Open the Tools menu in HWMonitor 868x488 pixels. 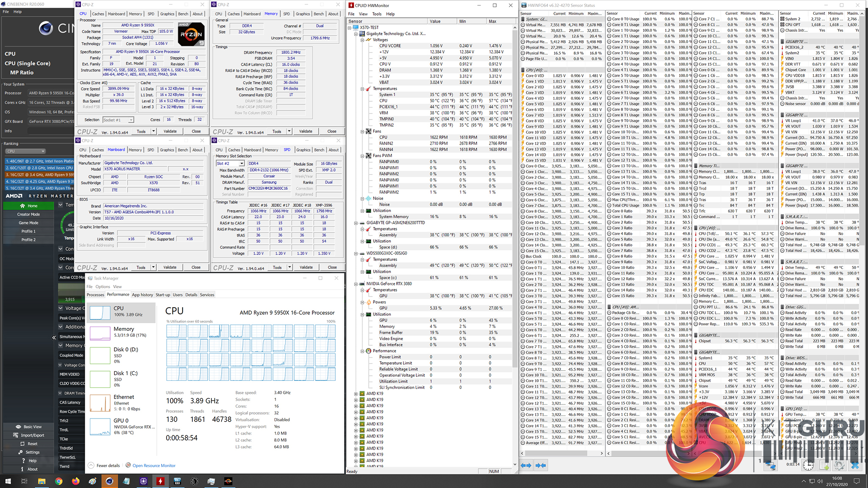(x=376, y=14)
